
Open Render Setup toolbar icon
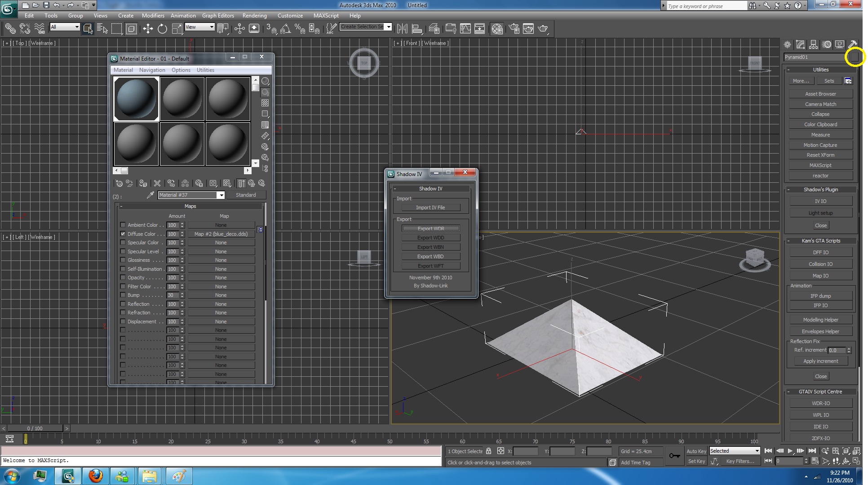pyautogui.click(x=514, y=29)
